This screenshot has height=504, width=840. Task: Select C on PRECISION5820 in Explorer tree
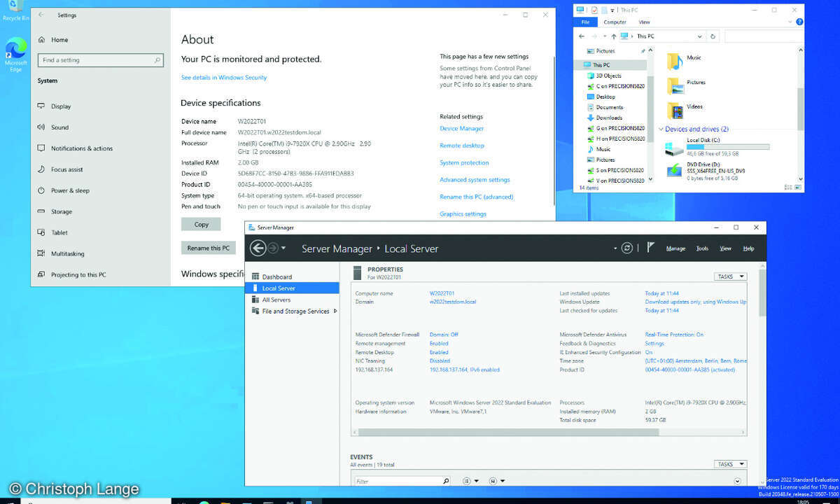(x=616, y=86)
